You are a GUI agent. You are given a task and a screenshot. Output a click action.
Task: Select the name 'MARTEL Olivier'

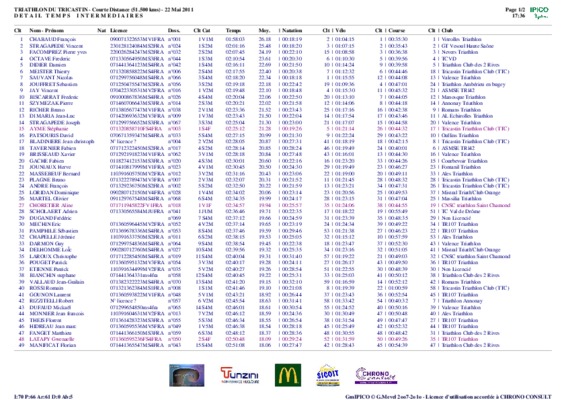(x=49, y=199)
